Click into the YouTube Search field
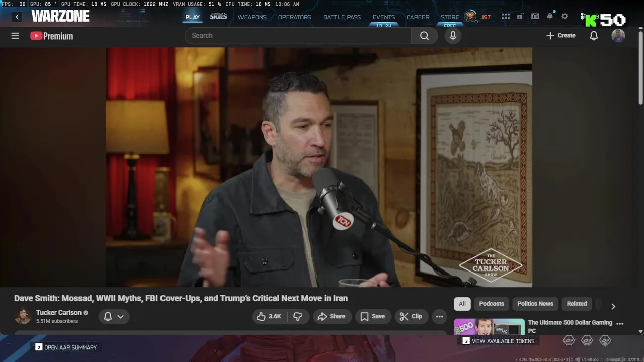Screen dimensions: 644x362 tap(298, 36)
